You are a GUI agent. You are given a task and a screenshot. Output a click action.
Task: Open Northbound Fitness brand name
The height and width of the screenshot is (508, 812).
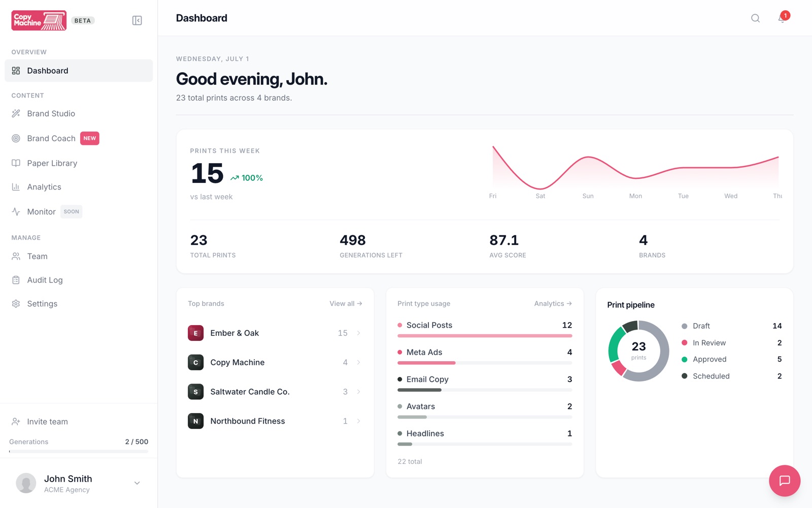click(248, 421)
